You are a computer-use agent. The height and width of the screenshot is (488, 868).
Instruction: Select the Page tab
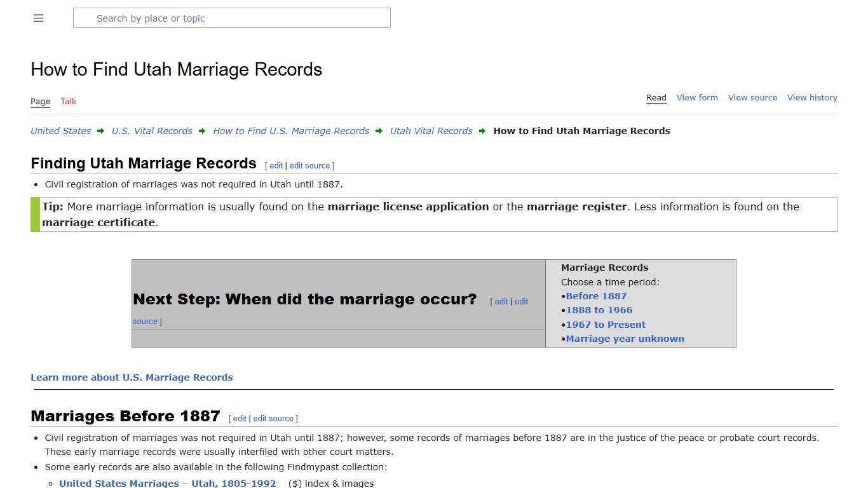(40, 101)
